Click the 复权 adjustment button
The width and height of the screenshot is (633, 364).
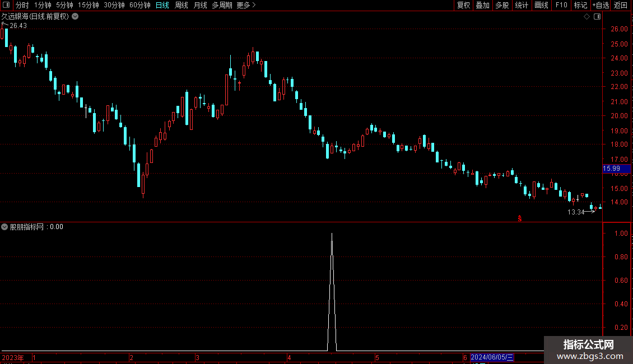coord(463,5)
